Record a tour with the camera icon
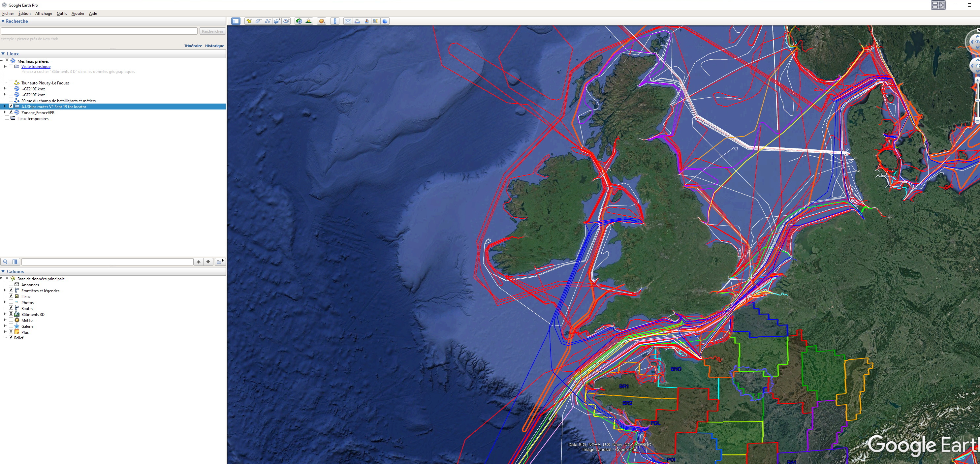The height and width of the screenshot is (464, 980). pyautogui.click(x=286, y=21)
